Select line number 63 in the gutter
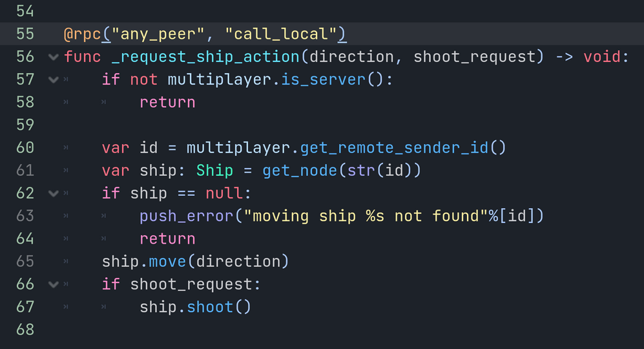 (25, 216)
